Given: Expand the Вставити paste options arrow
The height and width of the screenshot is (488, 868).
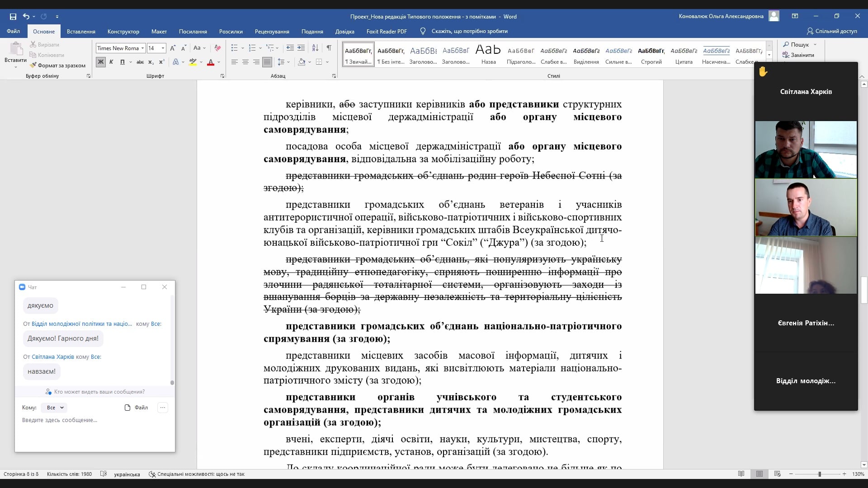Looking at the screenshot, I should tap(16, 67).
